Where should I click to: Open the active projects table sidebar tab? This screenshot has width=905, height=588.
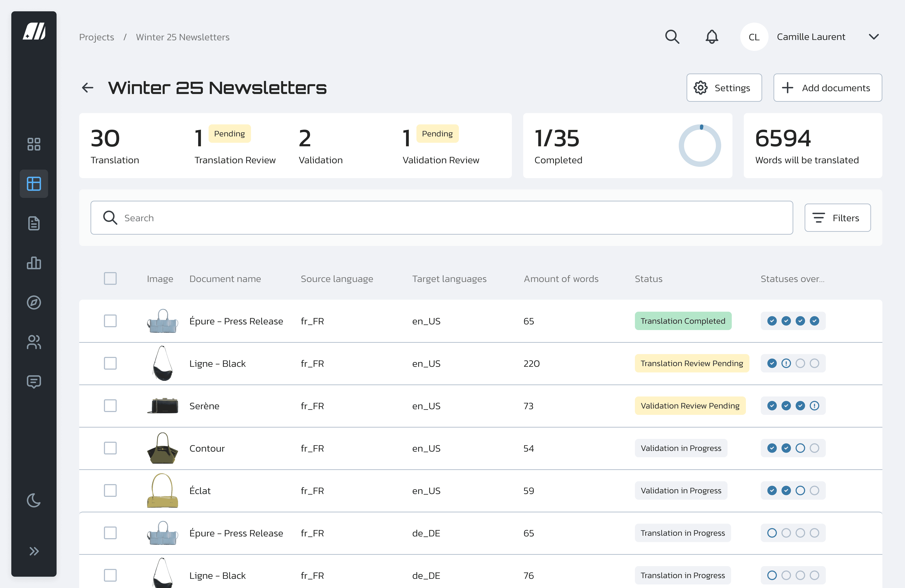[34, 184]
